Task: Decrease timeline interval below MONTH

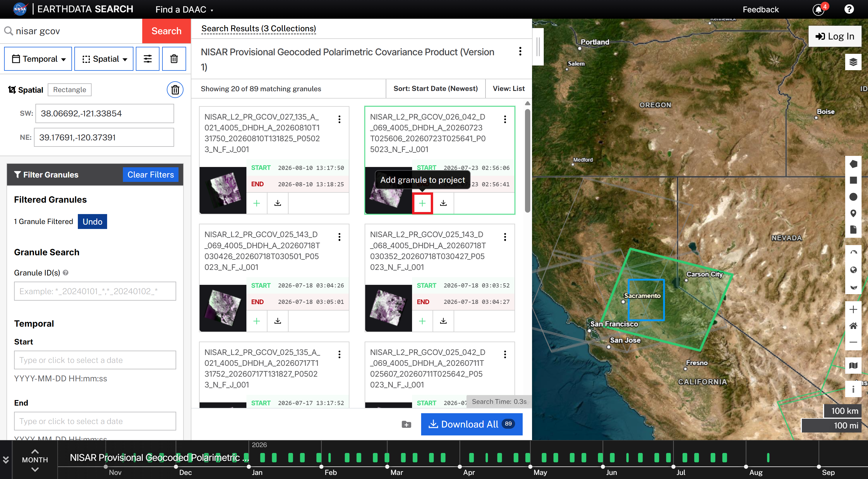Action: [x=35, y=469]
